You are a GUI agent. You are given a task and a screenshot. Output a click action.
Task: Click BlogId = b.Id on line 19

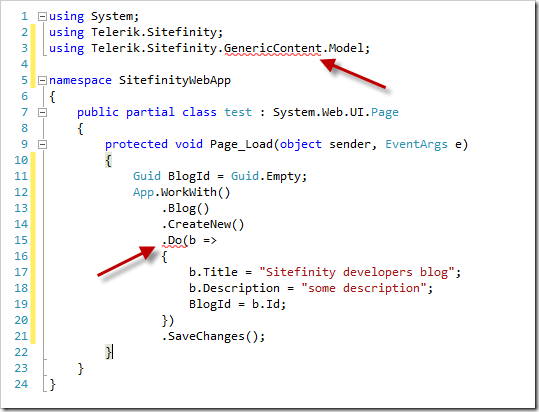[x=234, y=304]
